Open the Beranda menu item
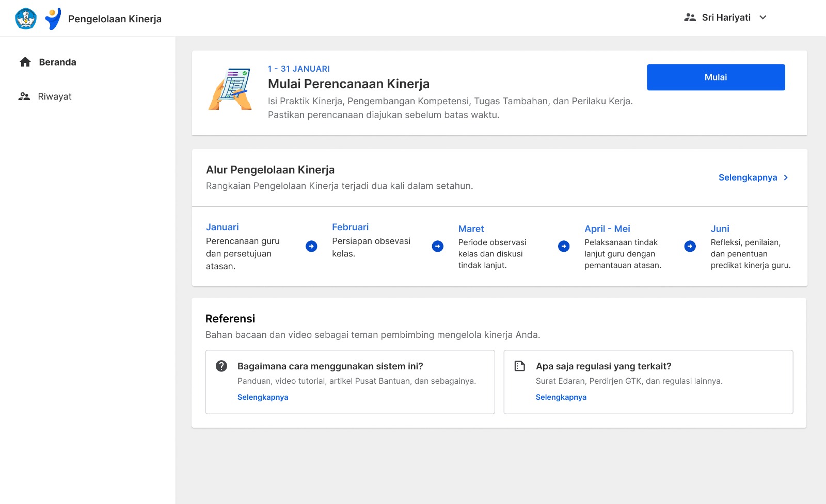Image resolution: width=826 pixels, height=504 pixels. pos(58,62)
